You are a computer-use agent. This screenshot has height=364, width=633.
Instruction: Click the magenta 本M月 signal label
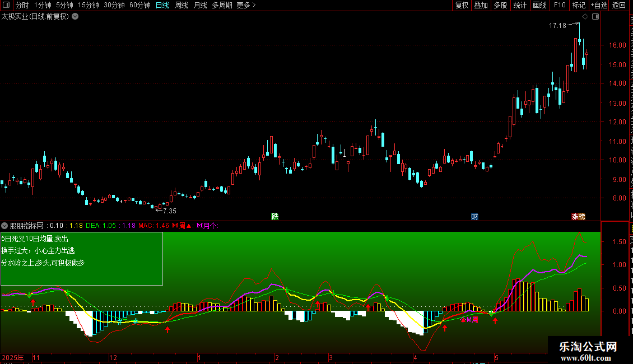click(469, 320)
